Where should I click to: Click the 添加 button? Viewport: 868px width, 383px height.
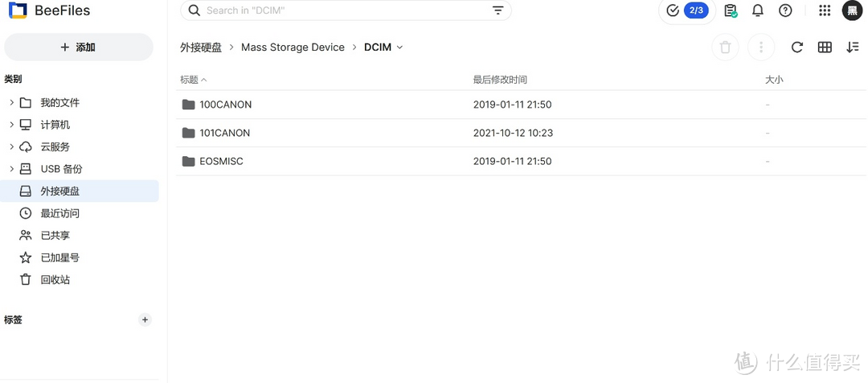[x=78, y=47]
